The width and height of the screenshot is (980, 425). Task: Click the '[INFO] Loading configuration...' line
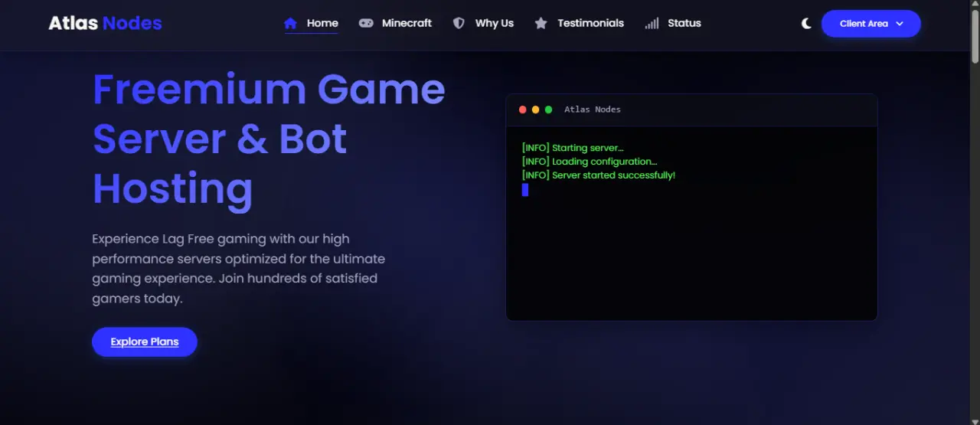pos(590,162)
